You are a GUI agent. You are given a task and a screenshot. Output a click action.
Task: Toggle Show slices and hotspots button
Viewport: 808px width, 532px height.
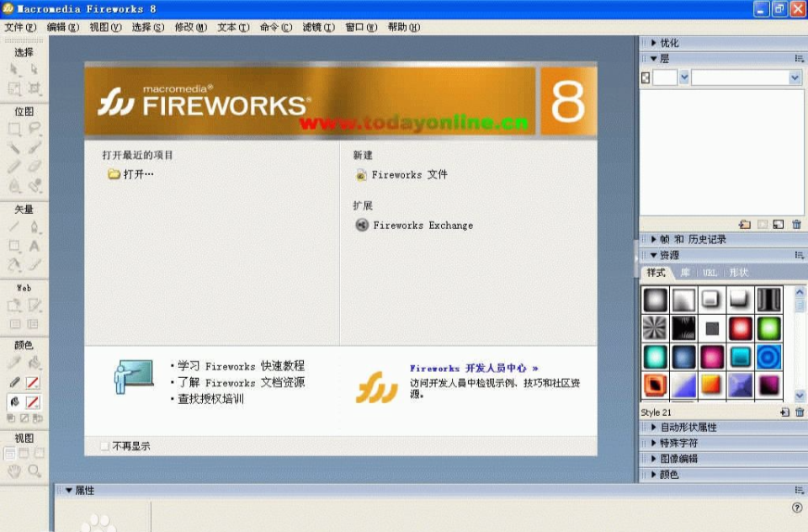33,324
